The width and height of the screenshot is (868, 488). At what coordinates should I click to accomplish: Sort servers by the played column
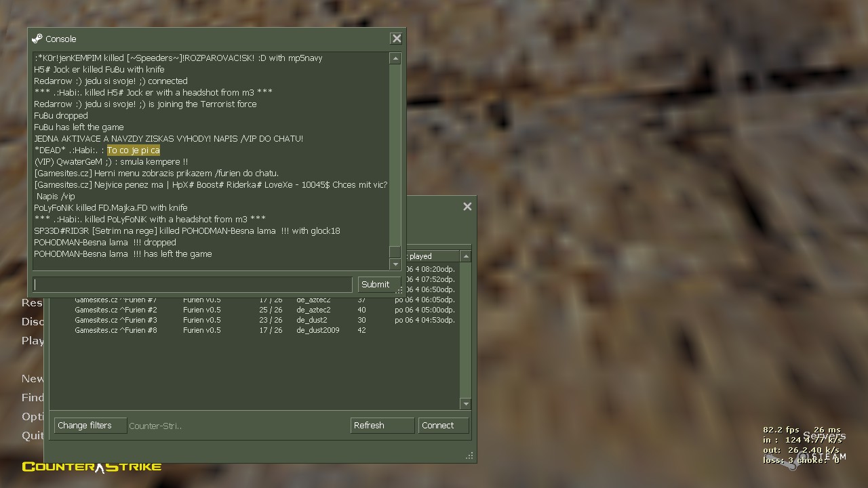[431, 256]
